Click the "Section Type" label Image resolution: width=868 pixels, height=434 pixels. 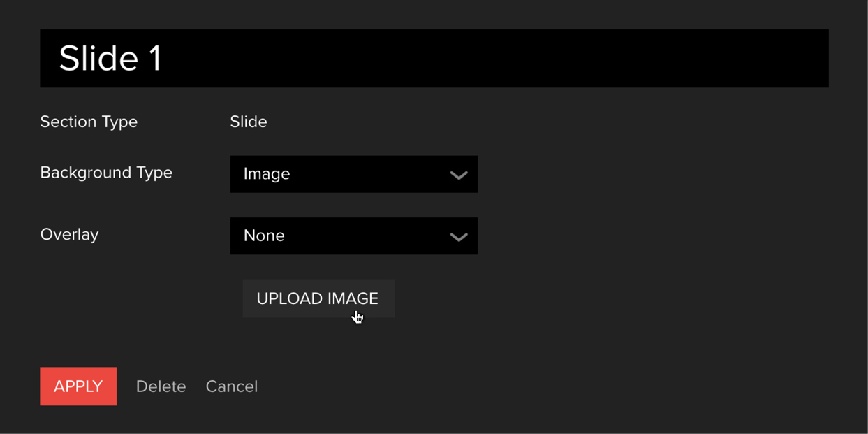click(89, 122)
